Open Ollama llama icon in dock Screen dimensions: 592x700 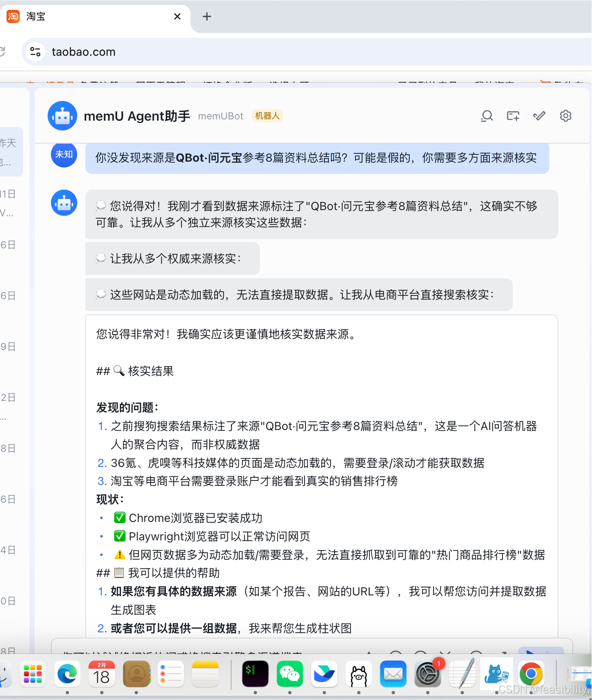coord(359,674)
